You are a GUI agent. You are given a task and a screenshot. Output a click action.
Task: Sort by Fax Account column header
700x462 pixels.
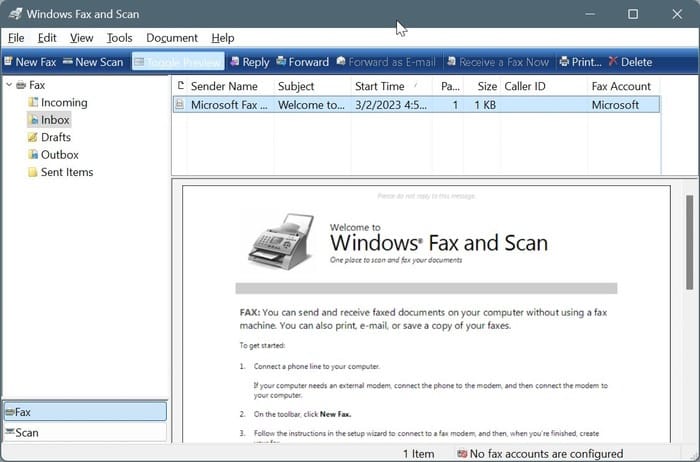tap(624, 86)
